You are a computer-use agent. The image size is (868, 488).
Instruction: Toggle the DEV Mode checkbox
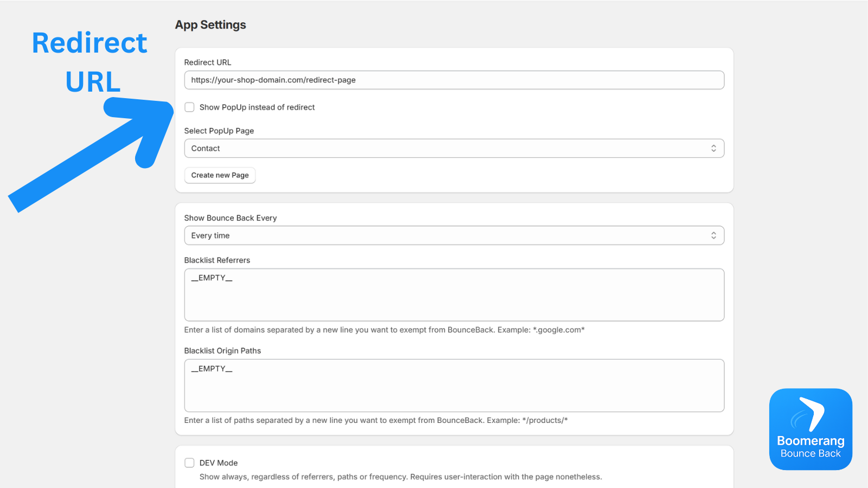(x=189, y=463)
